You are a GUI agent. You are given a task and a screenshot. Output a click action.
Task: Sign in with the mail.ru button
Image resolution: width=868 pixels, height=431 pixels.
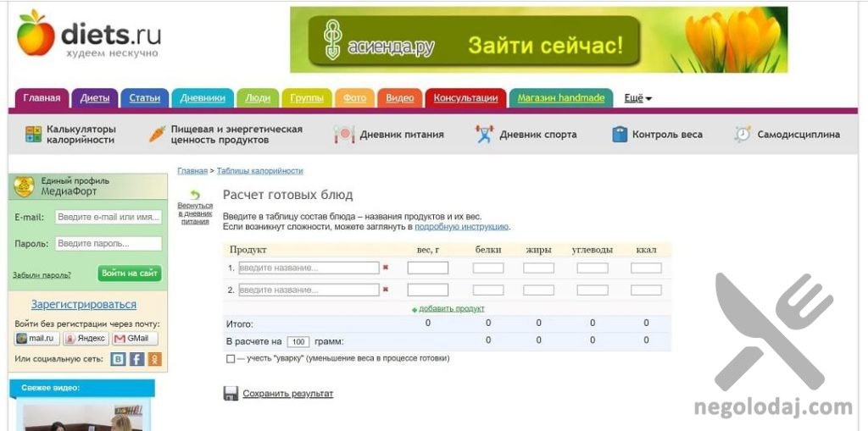[36, 339]
